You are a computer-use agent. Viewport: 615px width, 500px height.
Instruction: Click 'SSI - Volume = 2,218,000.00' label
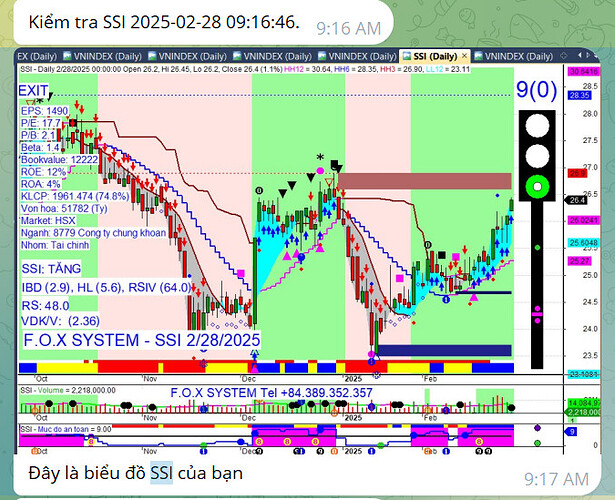(68, 390)
